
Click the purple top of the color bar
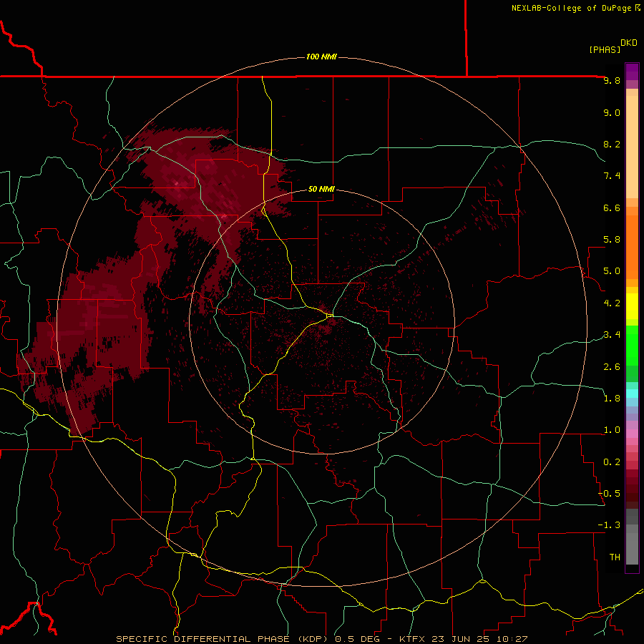coord(632,72)
